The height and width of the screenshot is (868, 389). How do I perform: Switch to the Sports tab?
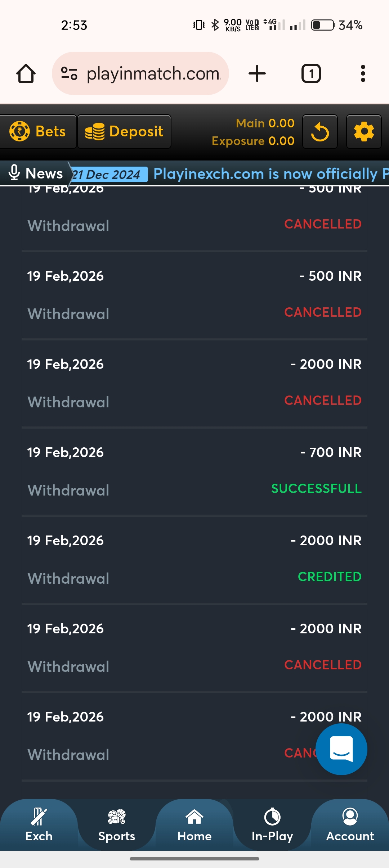click(x=117, y=825)
